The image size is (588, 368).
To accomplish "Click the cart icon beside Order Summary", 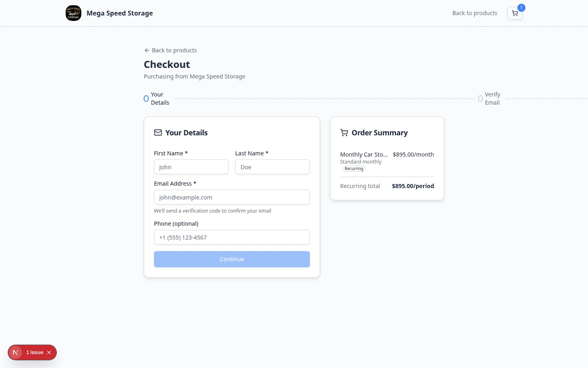I will [344, 132].
